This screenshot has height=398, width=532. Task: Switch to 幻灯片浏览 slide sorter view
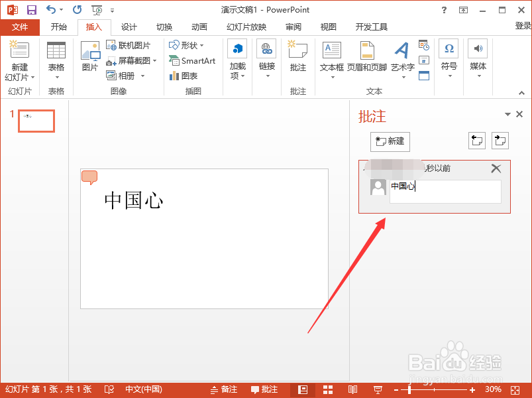pos(327,389)
